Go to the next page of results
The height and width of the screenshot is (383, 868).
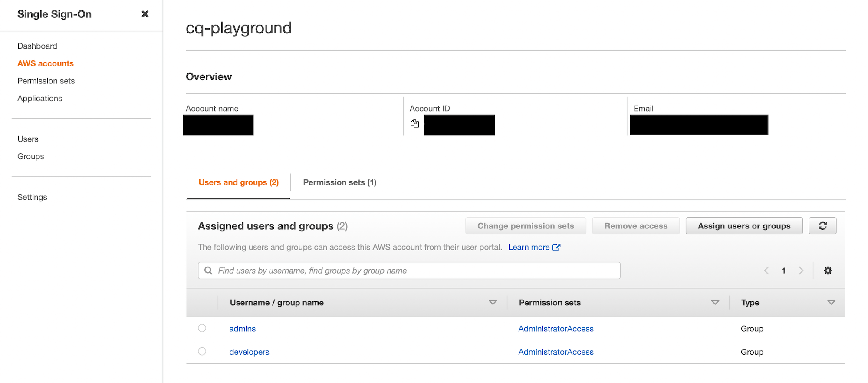click(x=801, y=271)
